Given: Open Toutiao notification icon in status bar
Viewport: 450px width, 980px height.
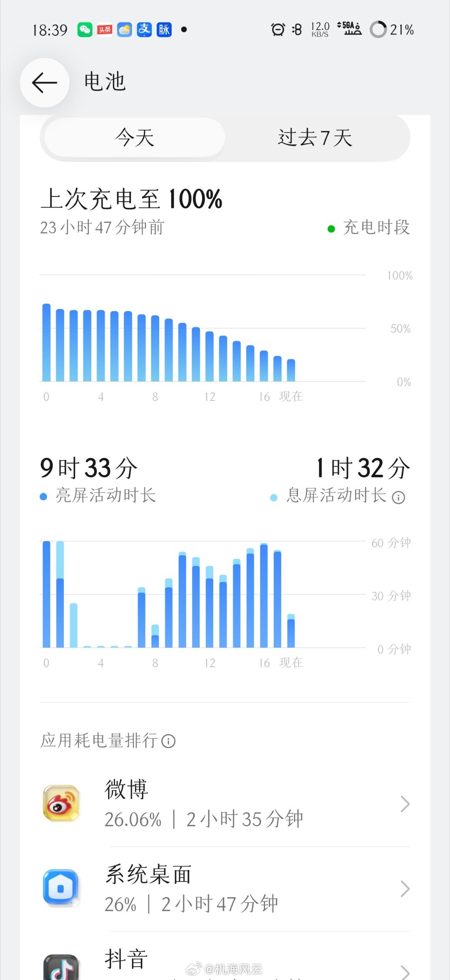Looking at the screenshot, I should [x=105, y=30].
